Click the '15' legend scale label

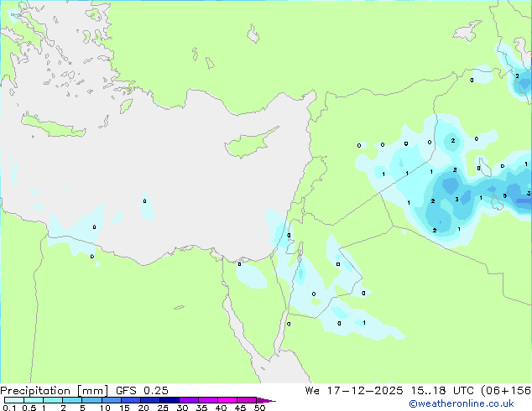tap(124, 408)
